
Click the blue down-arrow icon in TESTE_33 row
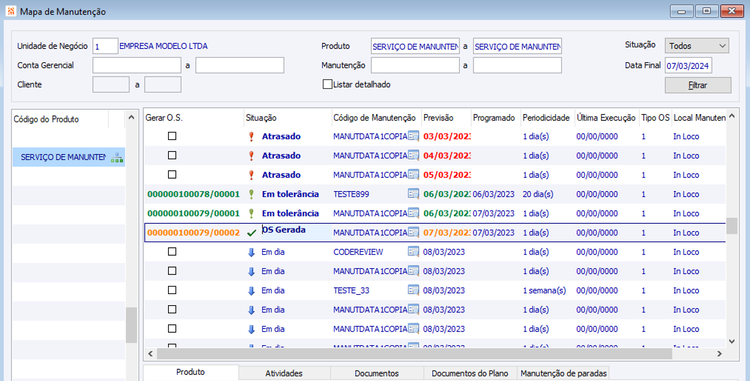[251, 291]
